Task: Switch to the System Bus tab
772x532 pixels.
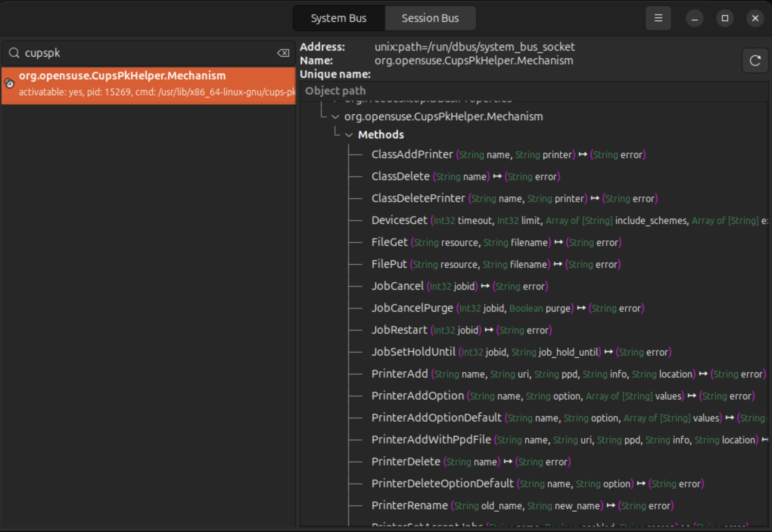Action: [339, 18]
